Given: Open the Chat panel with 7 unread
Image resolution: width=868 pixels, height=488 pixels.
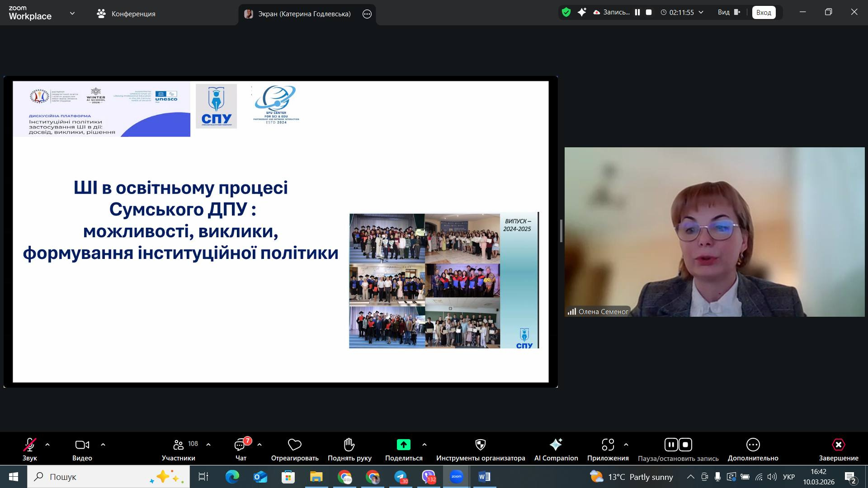Looking at the screenshot, I should (x=240, y=445).
